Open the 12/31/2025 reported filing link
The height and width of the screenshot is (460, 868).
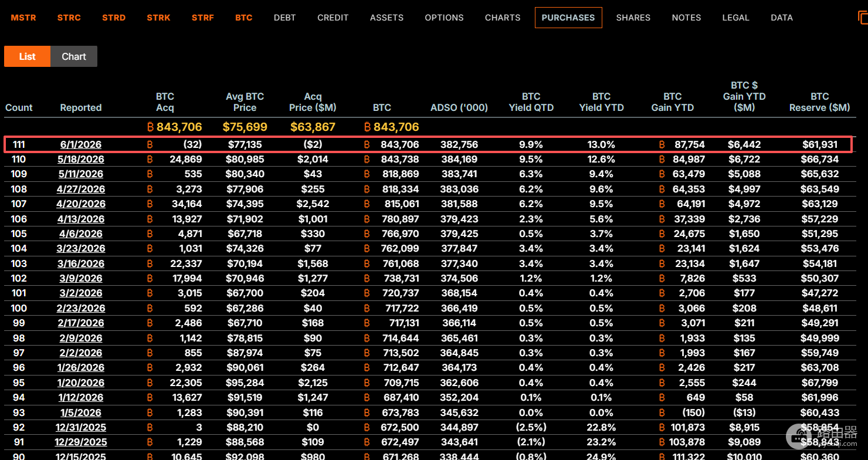click(81, 427)
